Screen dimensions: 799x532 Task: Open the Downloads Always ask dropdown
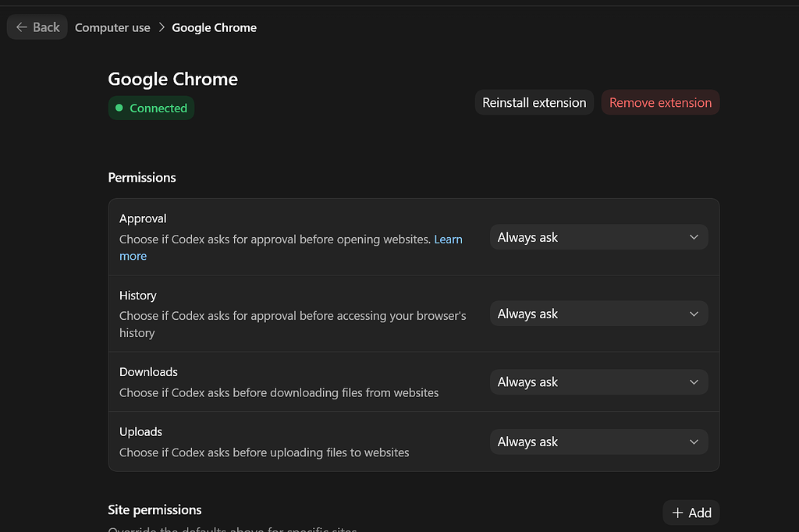[x=598, y=381]
